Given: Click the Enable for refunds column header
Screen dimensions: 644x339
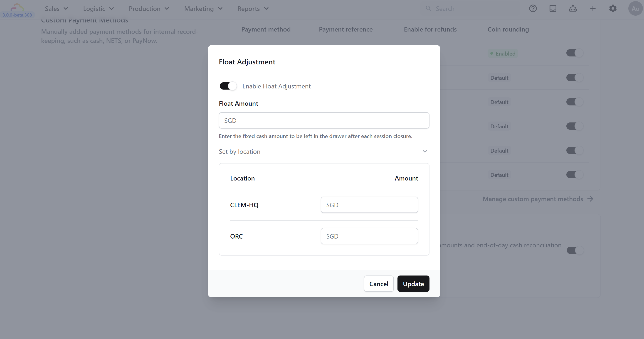Looking at the screenshot, I should tap(430, 29).
